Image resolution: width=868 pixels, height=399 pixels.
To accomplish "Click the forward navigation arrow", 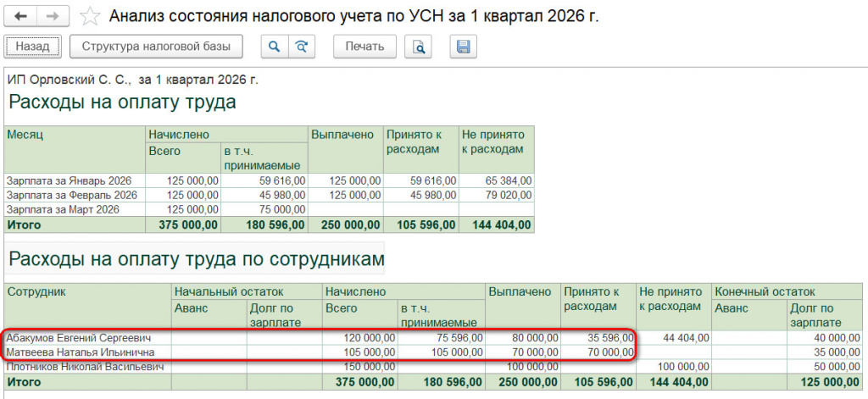I will coord(53,16).
